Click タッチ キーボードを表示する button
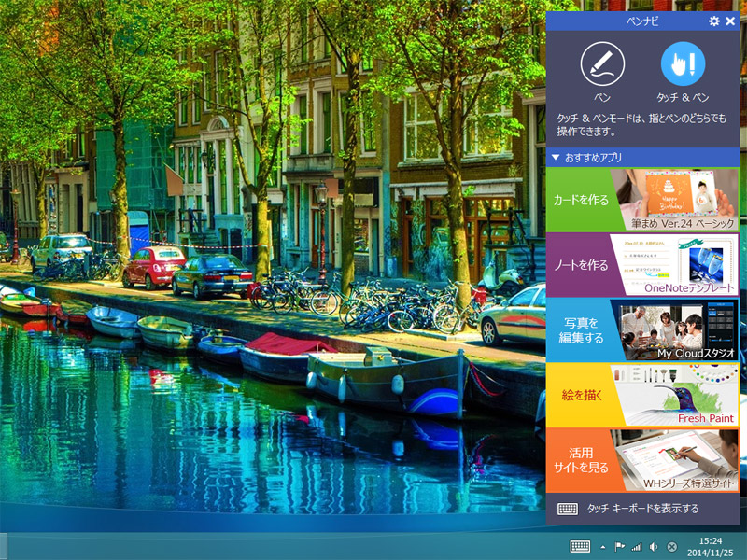747x560 pixels. click(642, 509)
